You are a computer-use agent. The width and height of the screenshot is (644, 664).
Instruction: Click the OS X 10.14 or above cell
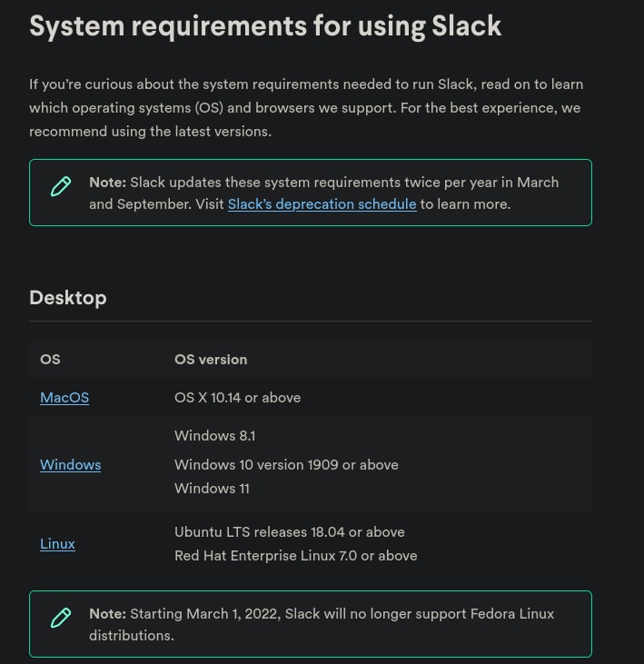click(x=237, y=398)
